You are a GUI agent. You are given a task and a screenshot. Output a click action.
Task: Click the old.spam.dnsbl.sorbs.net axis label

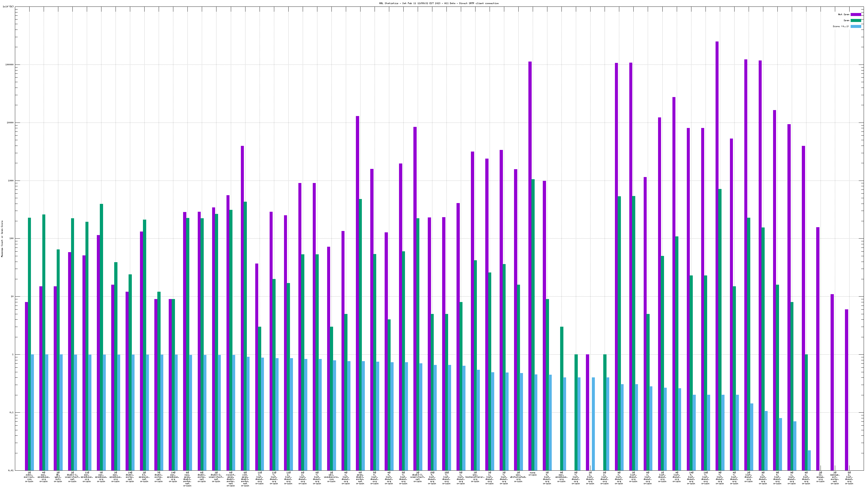point(245,479)
